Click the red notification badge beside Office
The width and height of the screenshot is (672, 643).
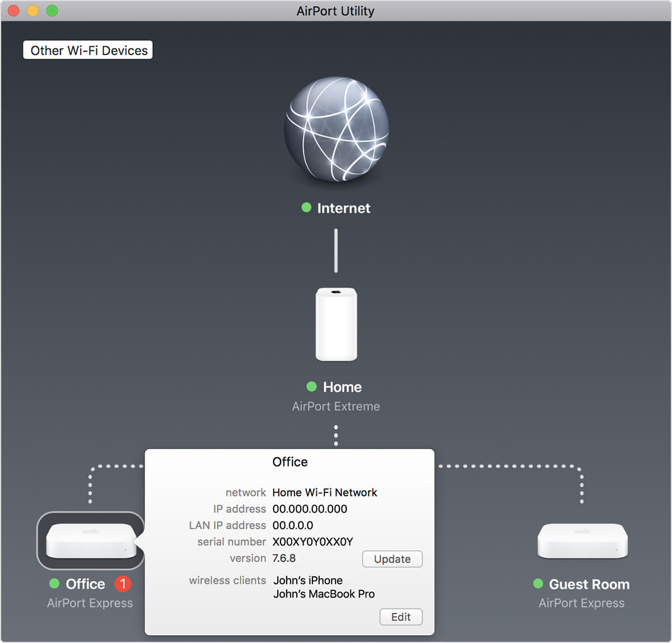pyautogui.click(x=123, y=584)
